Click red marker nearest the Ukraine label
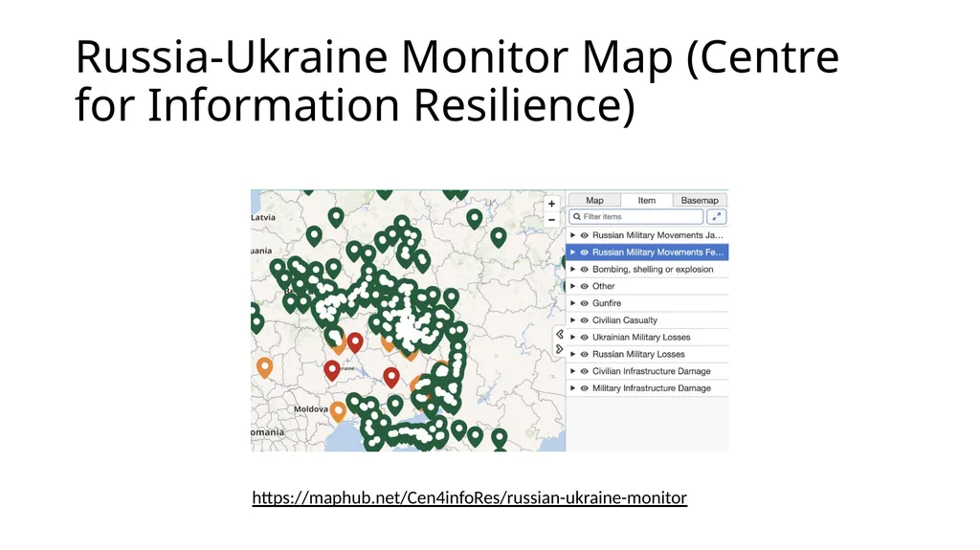 [332, 369]
